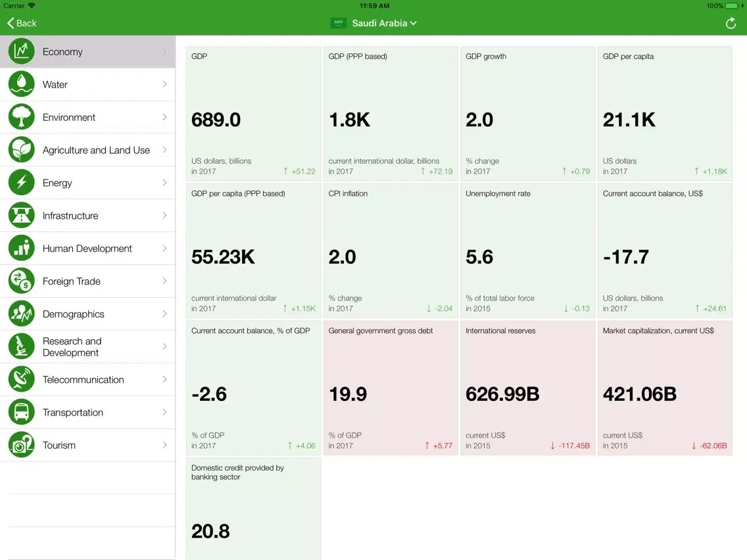Click the Infrastructure road icon
This screenshot has height=560, width=747.
[x=22, y=215]
